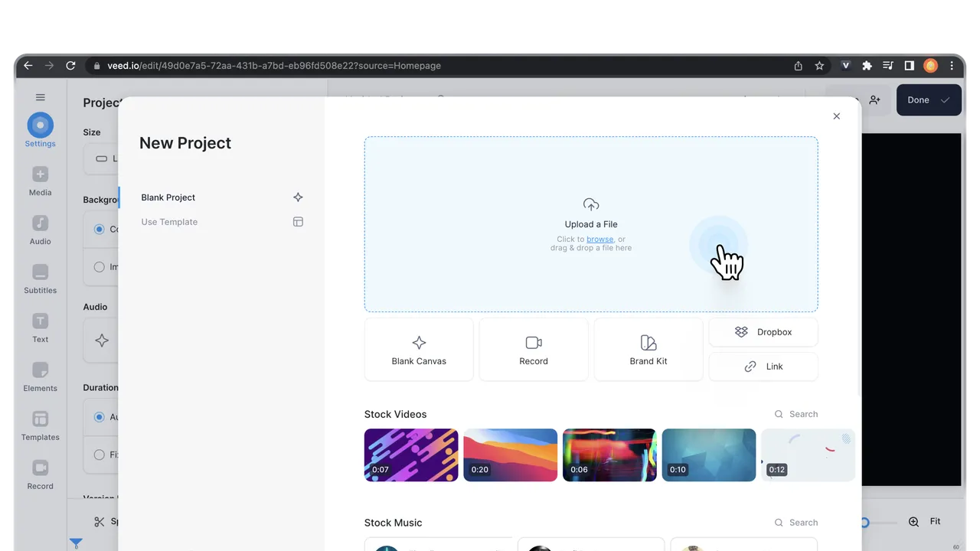This screenshot has width=980, height=551.
Task: Select the 0:07 purple stripes stock video
Action: pyautogui.click(x=411, y=455)
